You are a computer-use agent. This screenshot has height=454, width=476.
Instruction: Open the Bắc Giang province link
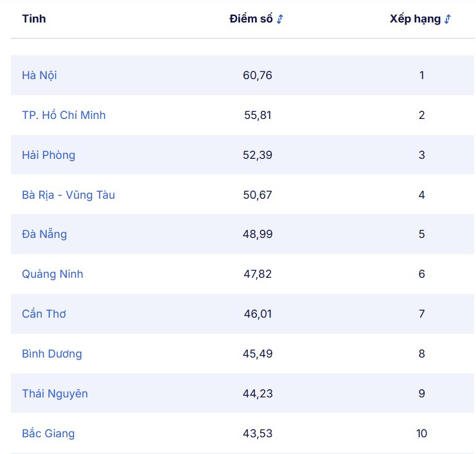[48, 433]
